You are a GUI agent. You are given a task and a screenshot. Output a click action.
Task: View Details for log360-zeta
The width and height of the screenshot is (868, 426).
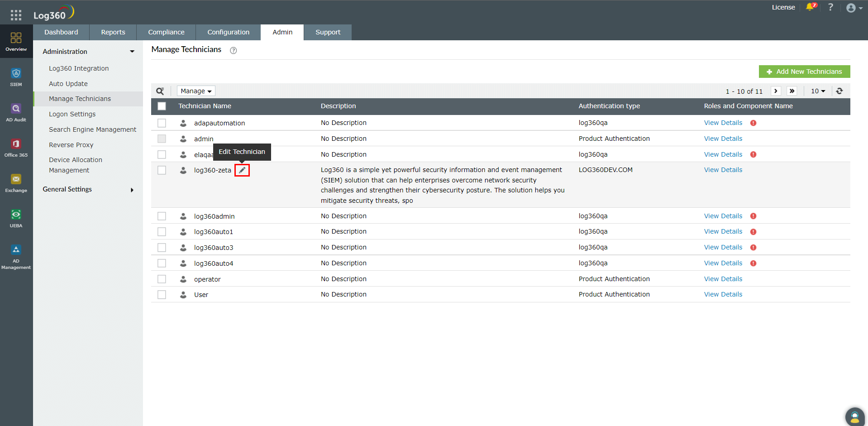[723, 170]
